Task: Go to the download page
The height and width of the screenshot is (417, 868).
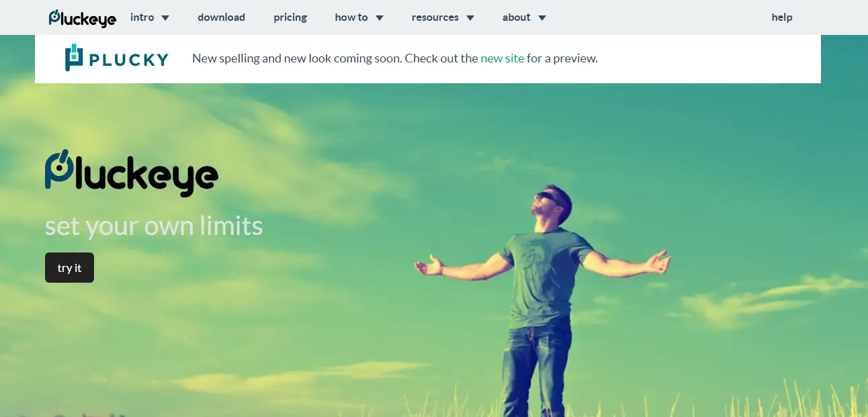Action: (x=221, y=17)
